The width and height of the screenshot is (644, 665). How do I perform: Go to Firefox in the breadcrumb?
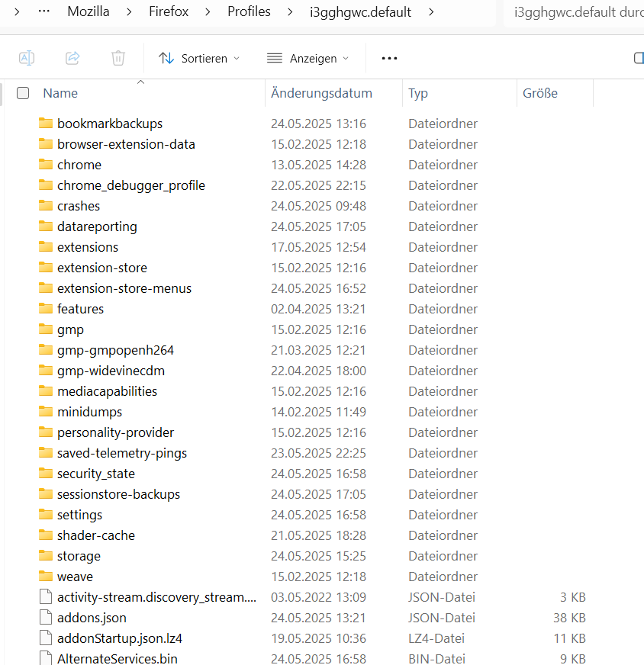(x=169, y=11)
